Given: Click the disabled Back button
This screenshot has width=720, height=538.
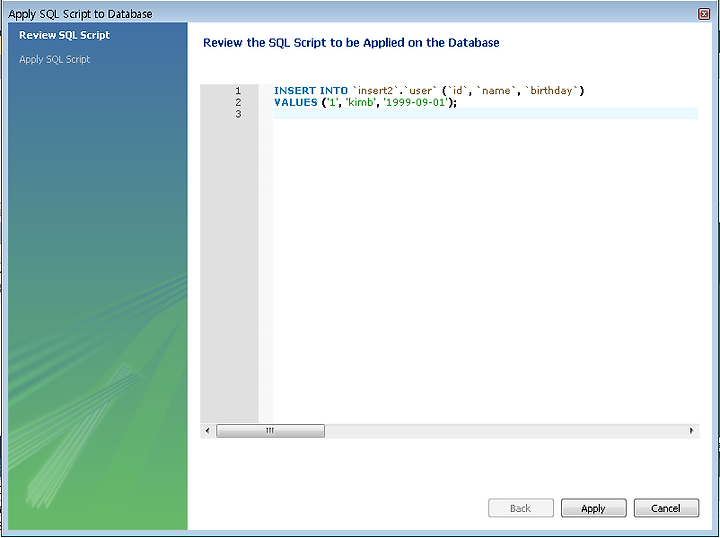Looking at the screenshot, I should pos(521,508).
